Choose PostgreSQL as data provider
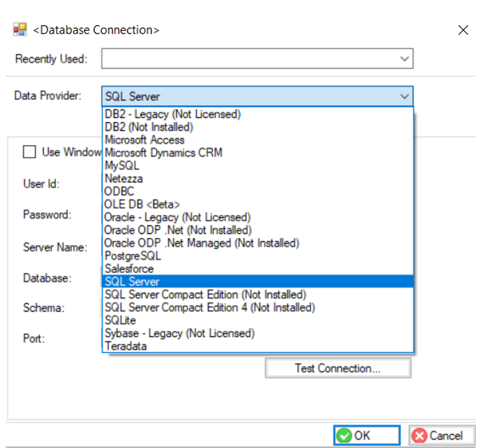This screenshot has width=482, height=448. [133, 256]
